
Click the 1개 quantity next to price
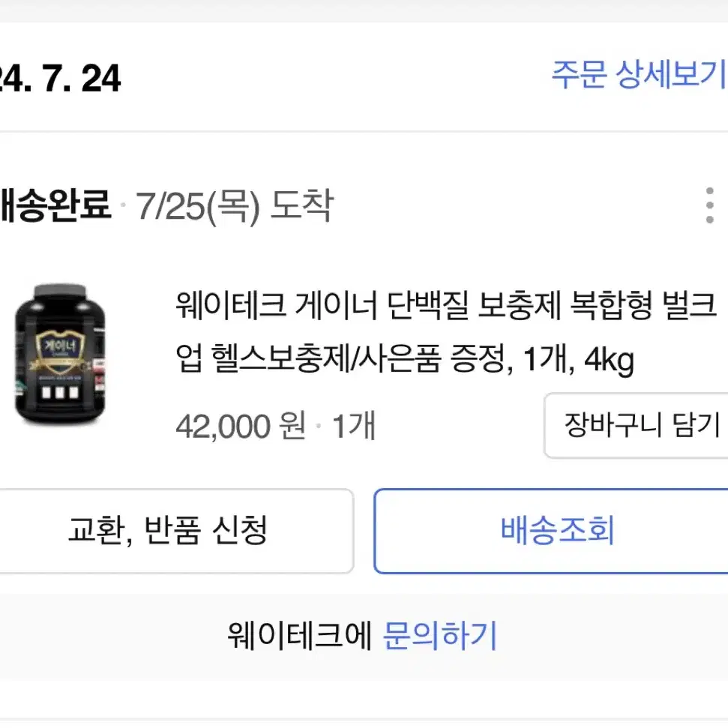[353, 426]
